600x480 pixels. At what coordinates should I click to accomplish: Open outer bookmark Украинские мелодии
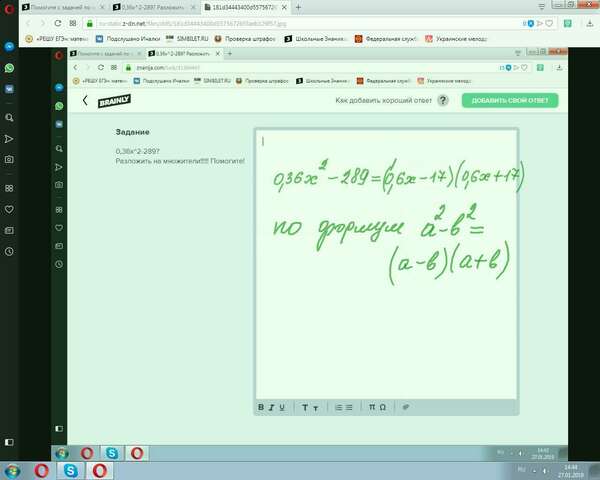click(x=456, y=39)
